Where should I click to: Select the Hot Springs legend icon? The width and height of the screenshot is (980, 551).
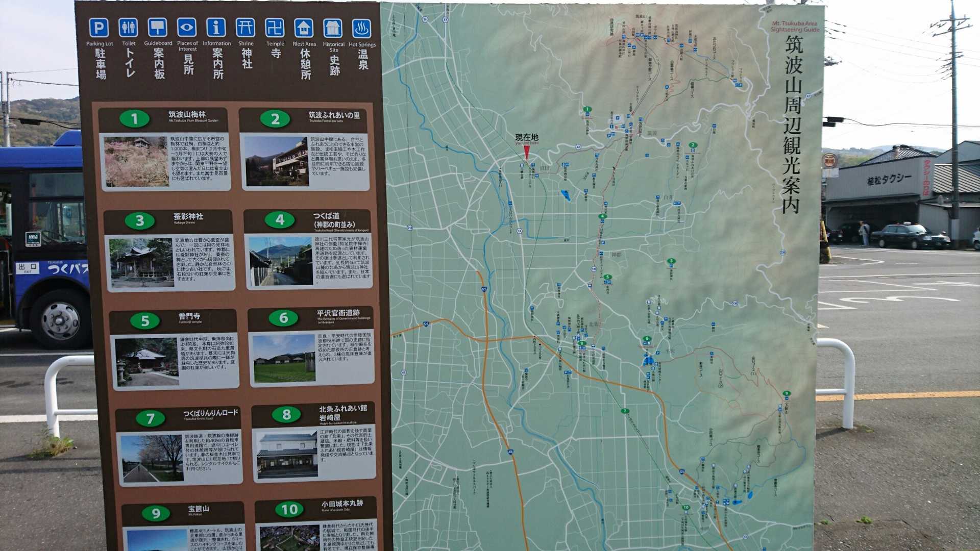pyautogui.click(x=362, y=29)
